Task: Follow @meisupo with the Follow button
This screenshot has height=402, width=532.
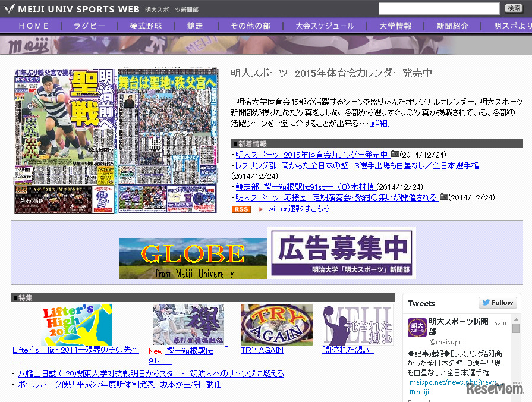Action: 498,303
